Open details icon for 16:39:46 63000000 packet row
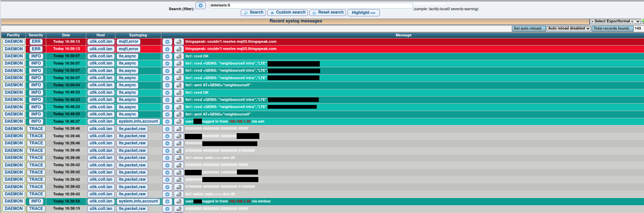Image resolution: width=644 pixels, height=213 pixels. (179, 129)
